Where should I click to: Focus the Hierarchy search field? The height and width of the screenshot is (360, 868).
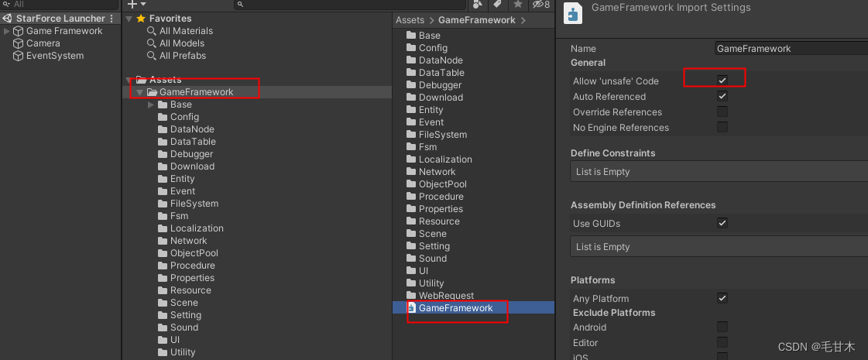pos(60,5)
